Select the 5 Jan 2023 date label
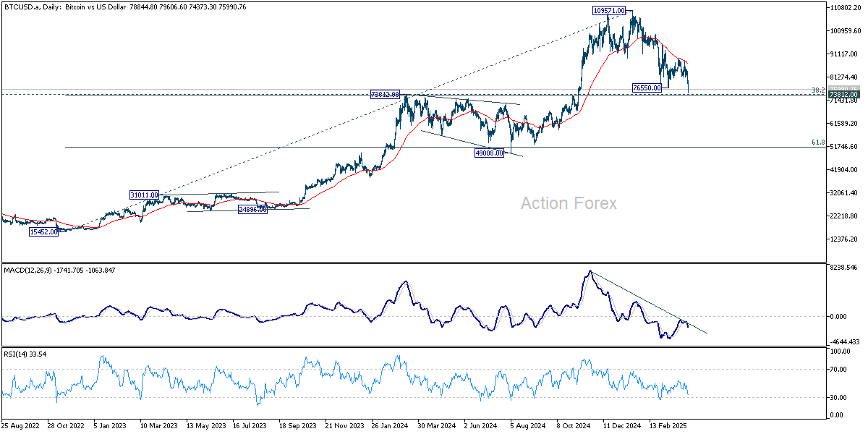868x434 pixels. point(111,427)
